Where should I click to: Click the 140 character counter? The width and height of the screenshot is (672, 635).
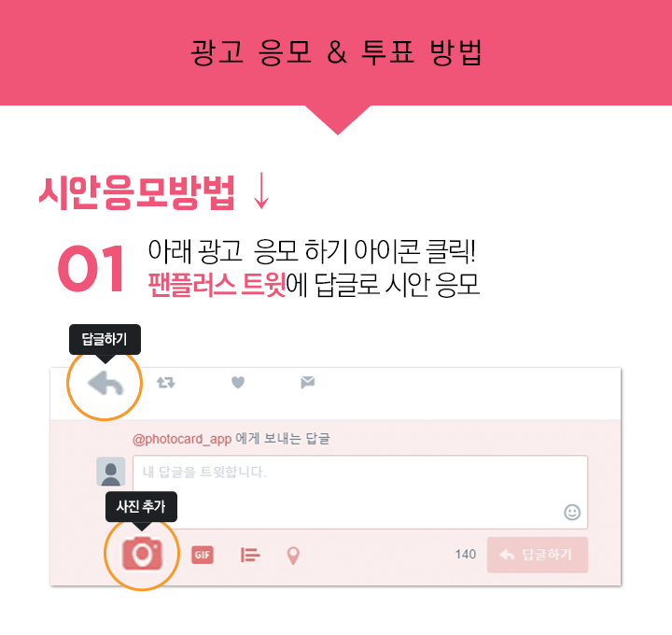(x=466, y=555)
